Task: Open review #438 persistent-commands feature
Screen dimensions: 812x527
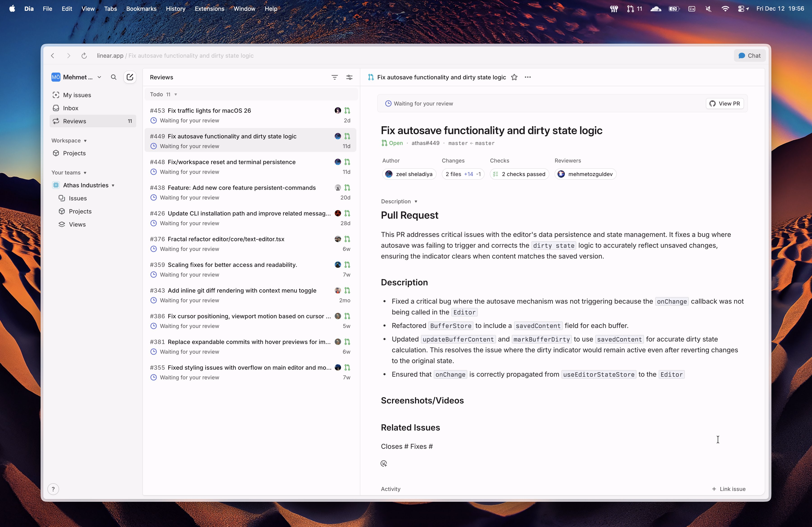Action: tap(250, 192)
